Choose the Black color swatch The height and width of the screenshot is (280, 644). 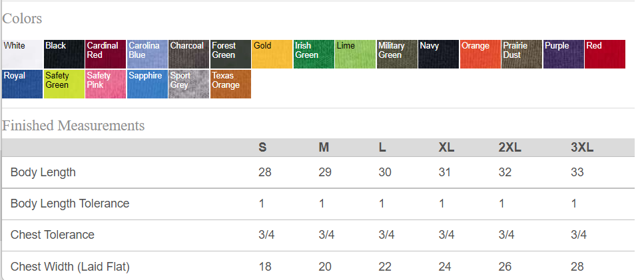click(64, 54)
